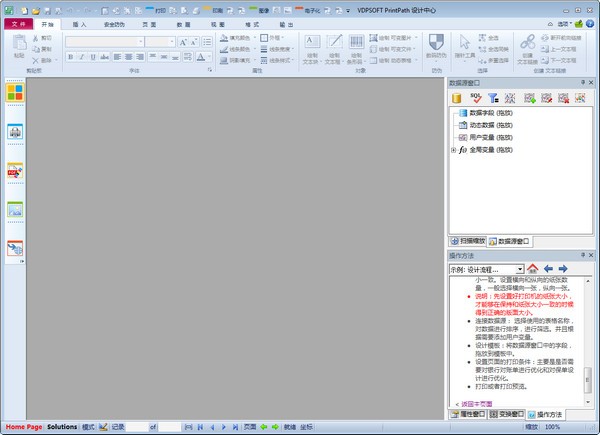Open the draw variable image dropdown
Image resolution: width=600 pixels, height=435 pixels.
point(416,38)
